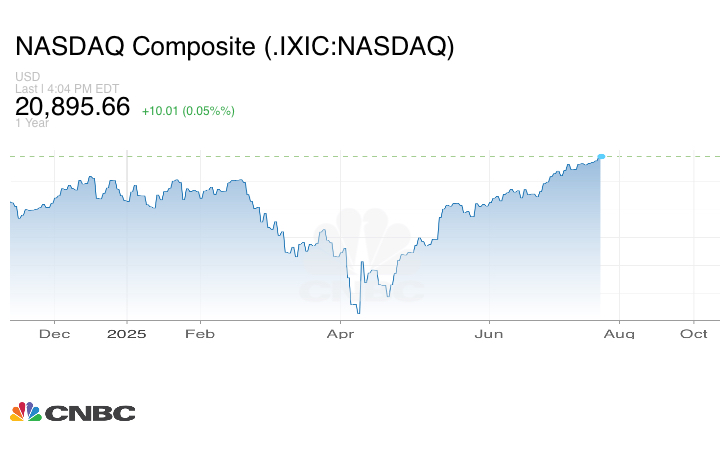
Task: Click the Apr label on the time axis
Action: point(342,333)
